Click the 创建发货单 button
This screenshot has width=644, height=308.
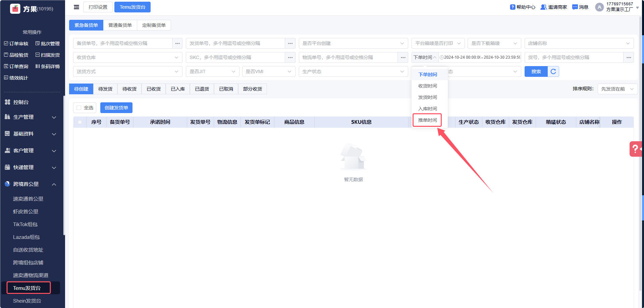[x=116, y=108]
